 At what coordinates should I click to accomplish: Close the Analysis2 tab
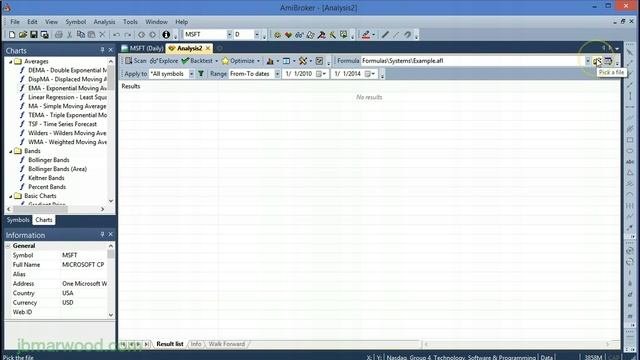point(208,48)
